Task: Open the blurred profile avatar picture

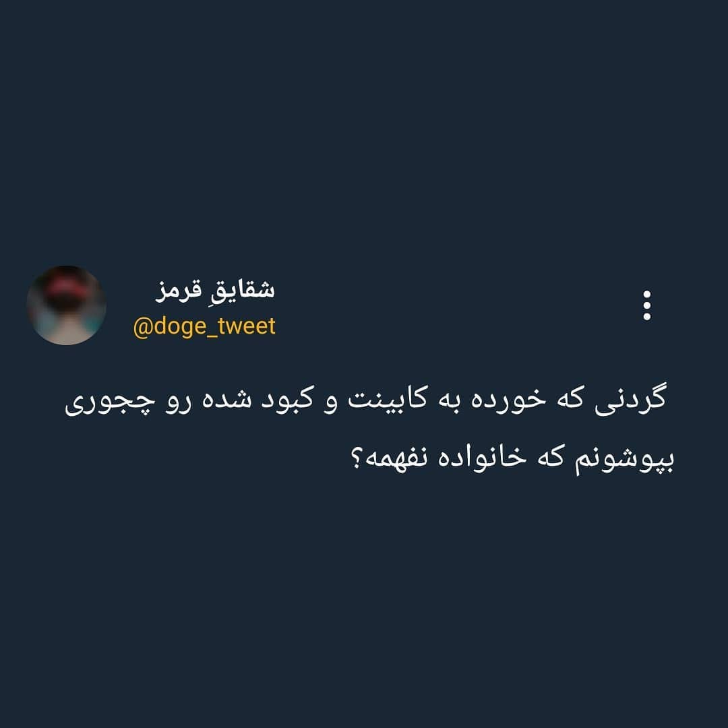Action: click(66, 305)
